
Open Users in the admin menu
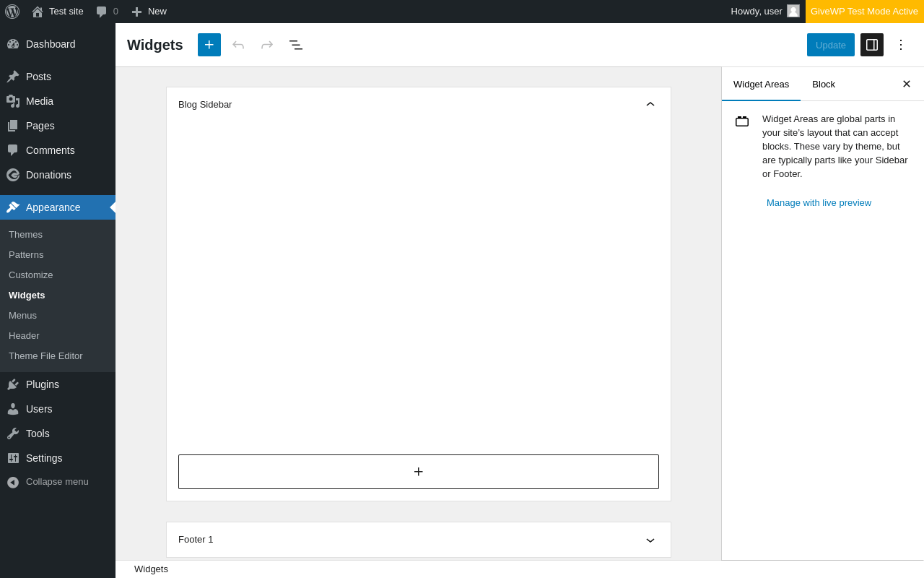click(x=58, y=409)
